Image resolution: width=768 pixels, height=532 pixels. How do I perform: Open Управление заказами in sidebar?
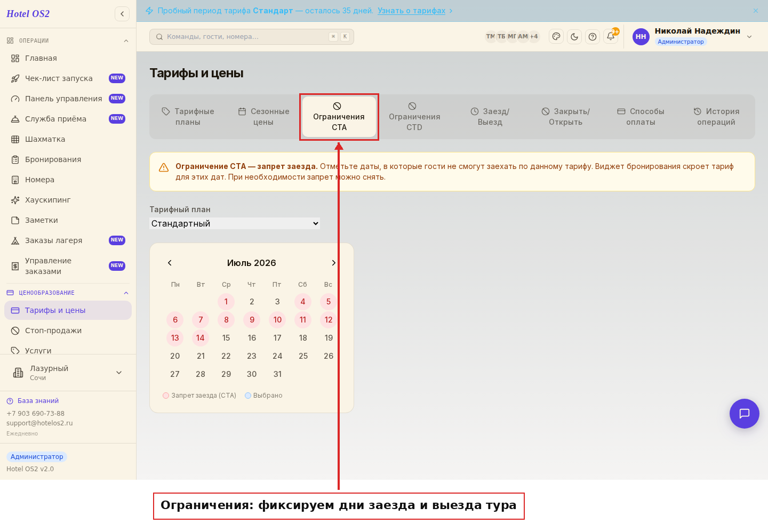click(68, 266)
